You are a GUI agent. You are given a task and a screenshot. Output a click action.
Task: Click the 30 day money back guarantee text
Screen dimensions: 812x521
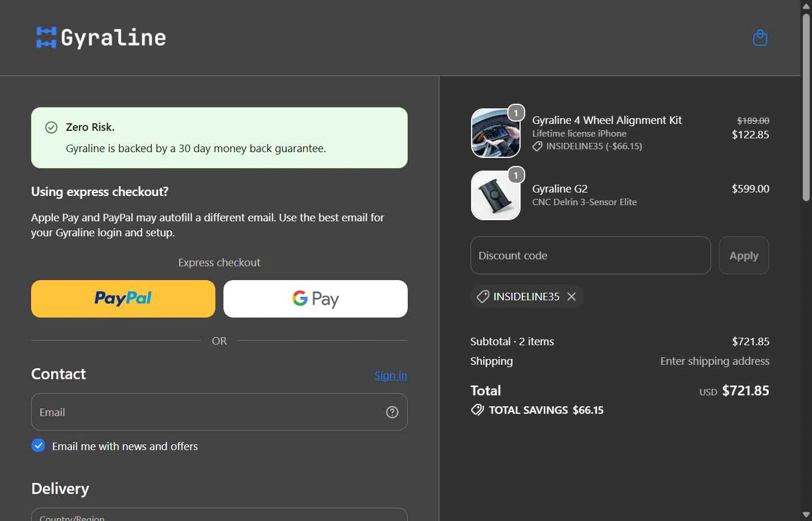(196, 148)
